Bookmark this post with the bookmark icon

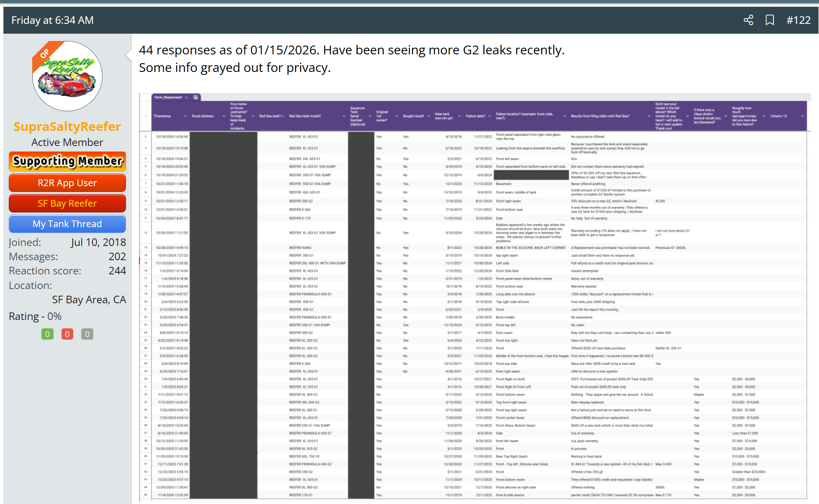click(x=770, y=20)
